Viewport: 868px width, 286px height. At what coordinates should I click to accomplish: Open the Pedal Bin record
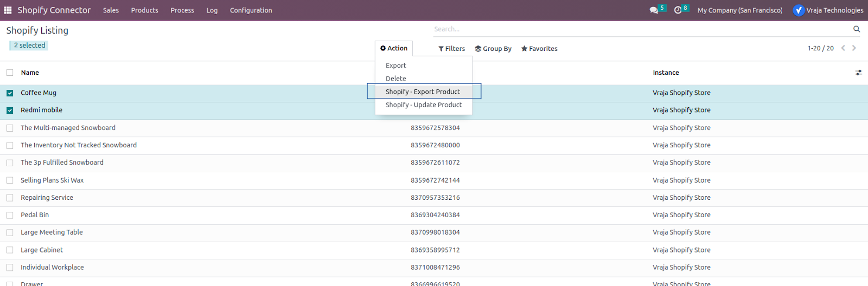pos(35,215)
